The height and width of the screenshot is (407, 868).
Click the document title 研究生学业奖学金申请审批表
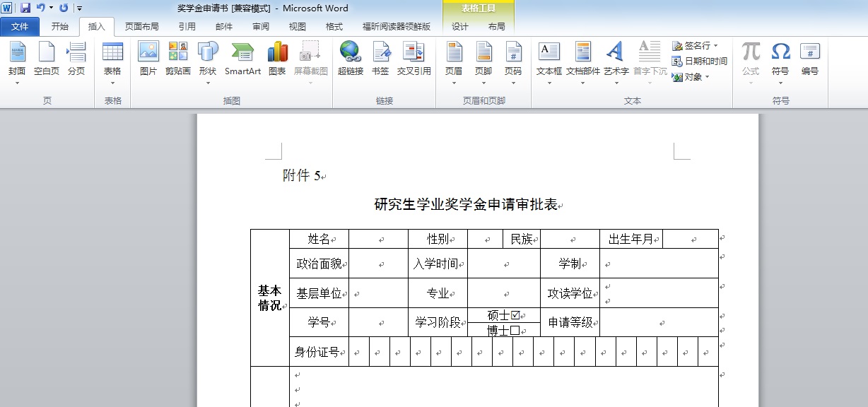click(x=466, y=205)
